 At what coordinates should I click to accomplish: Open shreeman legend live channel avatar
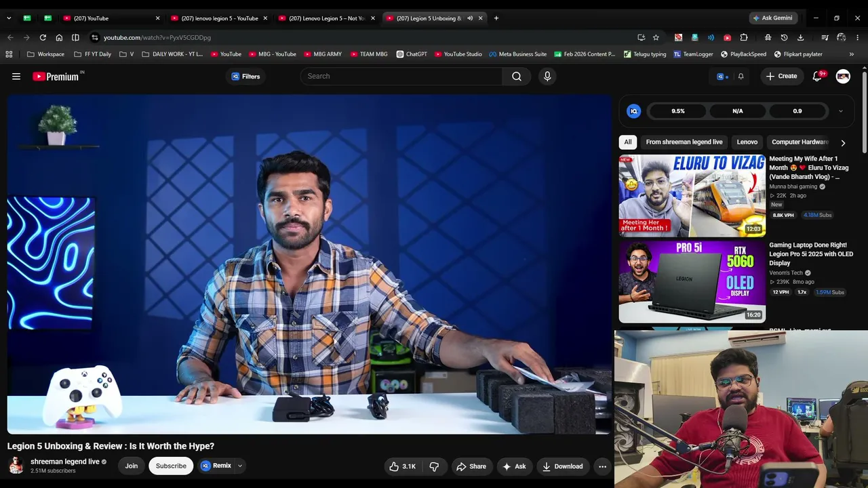[x=16, y=466]
